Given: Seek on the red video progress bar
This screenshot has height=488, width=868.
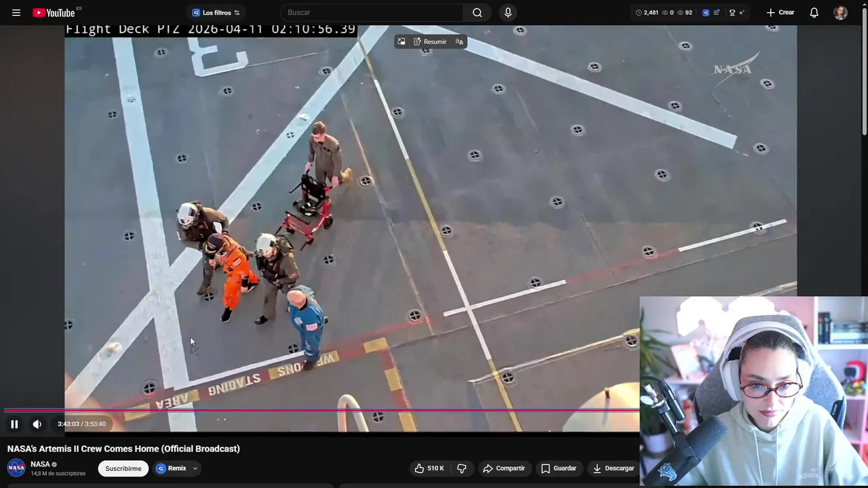Looking at the screenshot, I should (321, 410).
